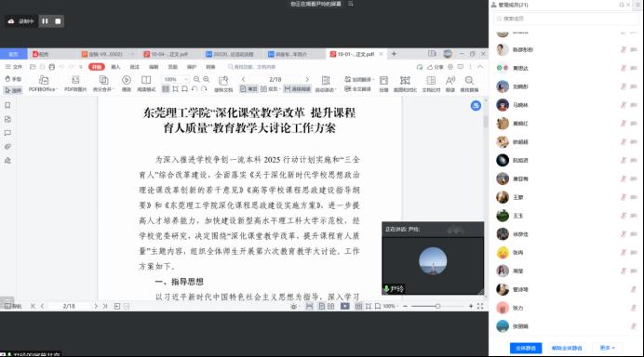Open the meeting top bar menu icon
The height and width of the screenshot is (357, 644).
click(x=350, y=4)
